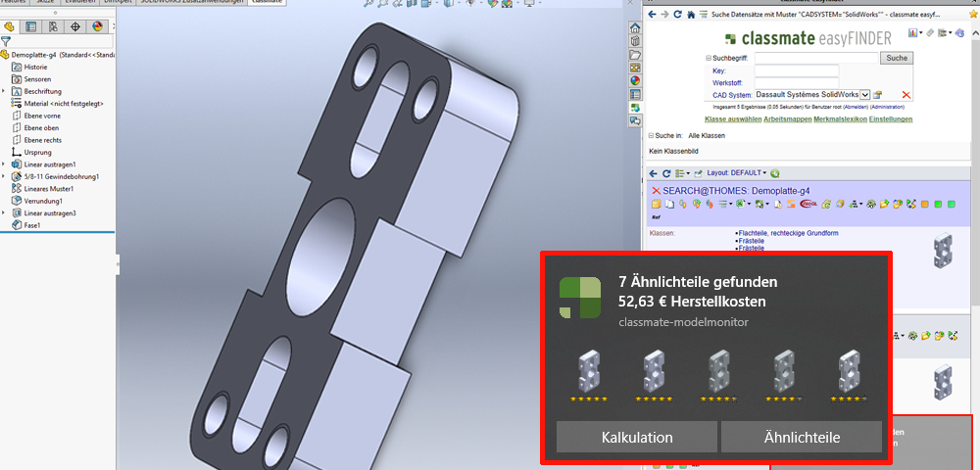Open the SolidWorks Forum task pane icon
The width and height of the screenshot is (980, 470).
coord(635,120)
